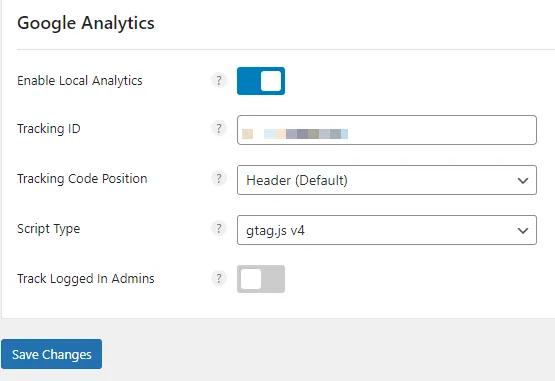555x381 pixels.
Task: Click the Script Type label
Action: point(48,229)
